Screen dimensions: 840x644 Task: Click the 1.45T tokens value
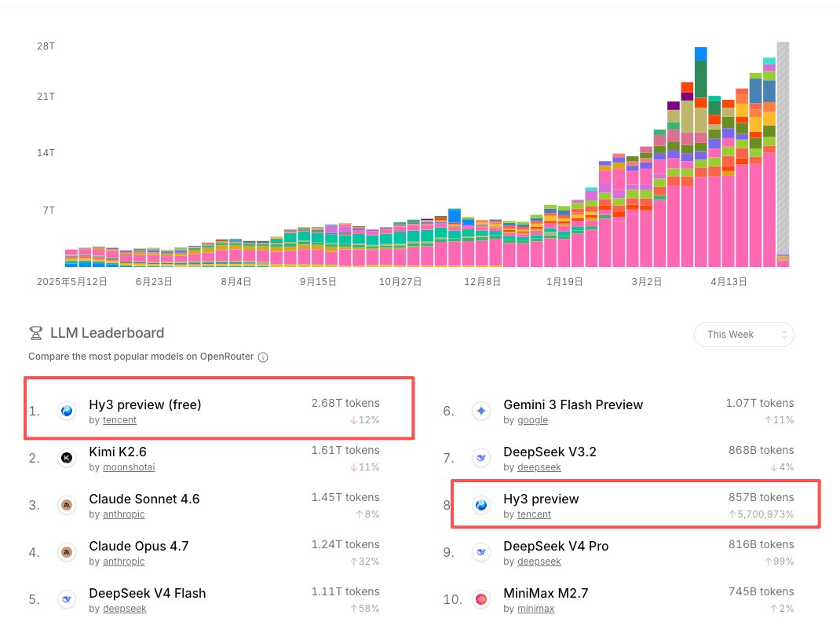(345, 497)
